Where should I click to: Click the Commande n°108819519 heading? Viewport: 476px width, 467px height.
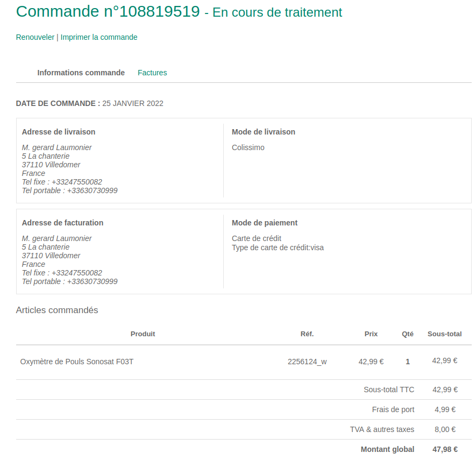[x=108, y=12]
